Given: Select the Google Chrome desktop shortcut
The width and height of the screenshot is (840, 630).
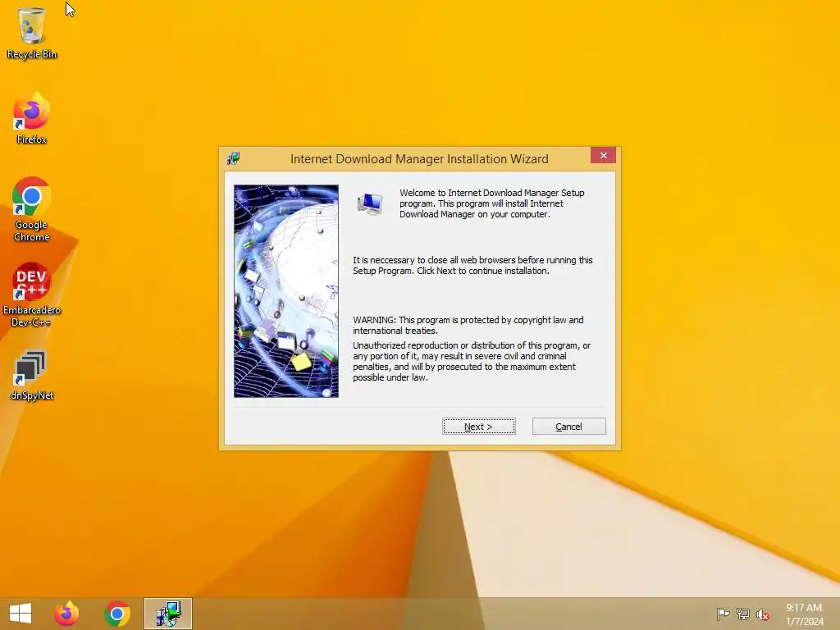Looking at the screenshot, I should 32,209.
